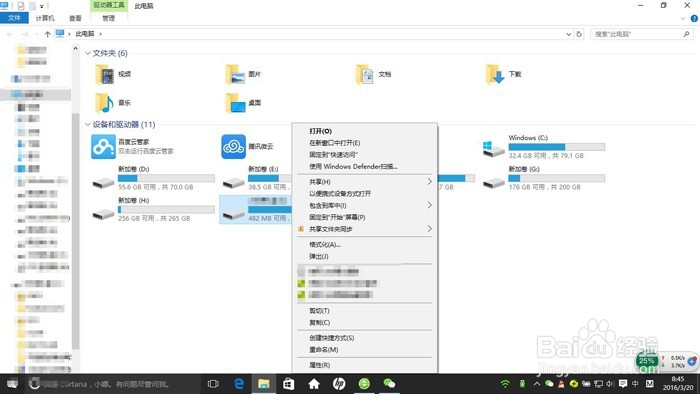Screen dimensions: 700x394
Task: Open the ribbon help question mark icon
Action: click(694, 18)
